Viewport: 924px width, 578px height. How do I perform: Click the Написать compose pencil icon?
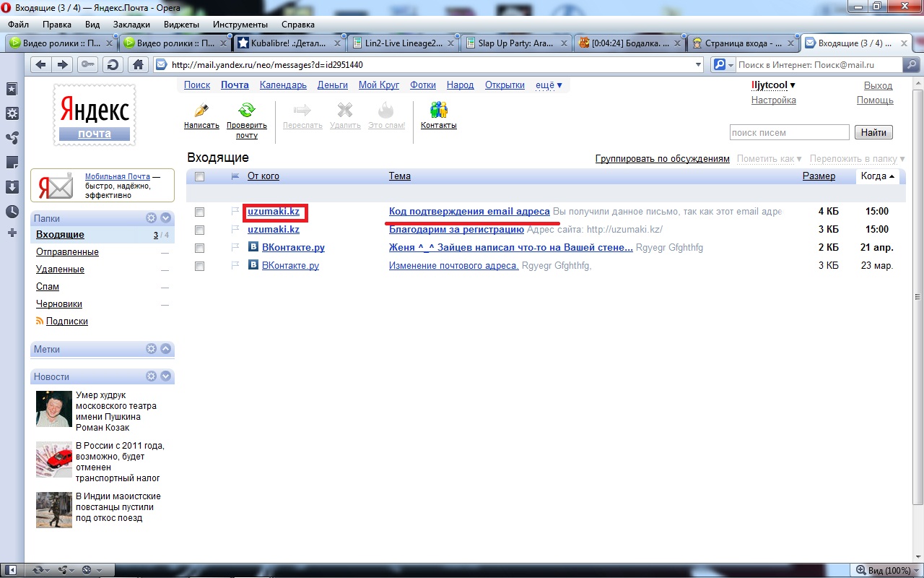pos(201,111)
